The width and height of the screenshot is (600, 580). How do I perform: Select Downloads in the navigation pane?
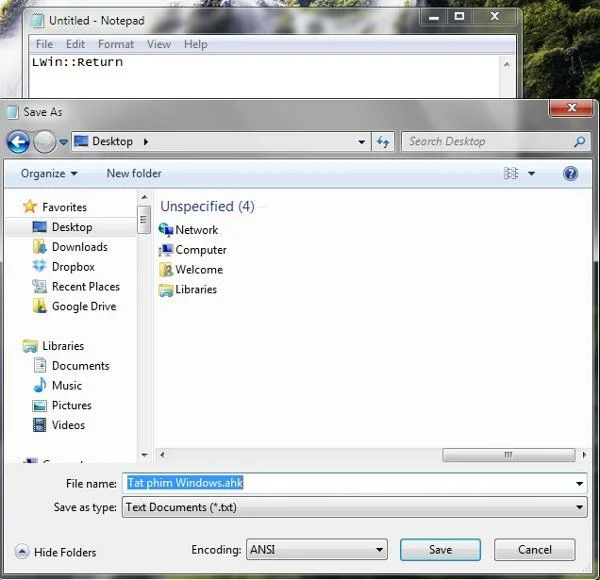click(x=80, y=247)
